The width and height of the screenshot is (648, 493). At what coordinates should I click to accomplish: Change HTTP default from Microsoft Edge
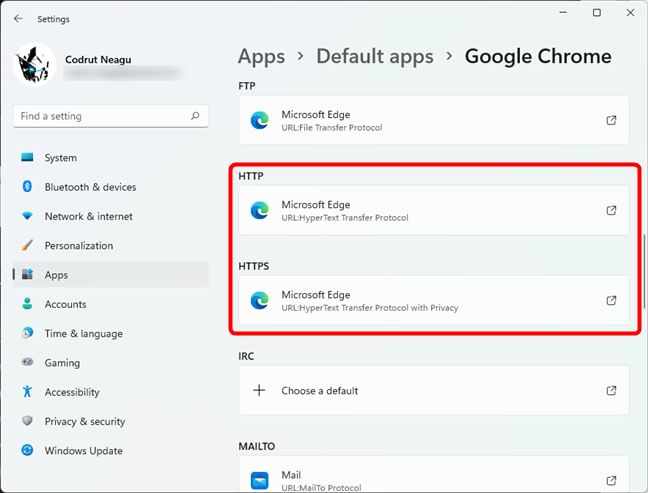tap(434, 210)
